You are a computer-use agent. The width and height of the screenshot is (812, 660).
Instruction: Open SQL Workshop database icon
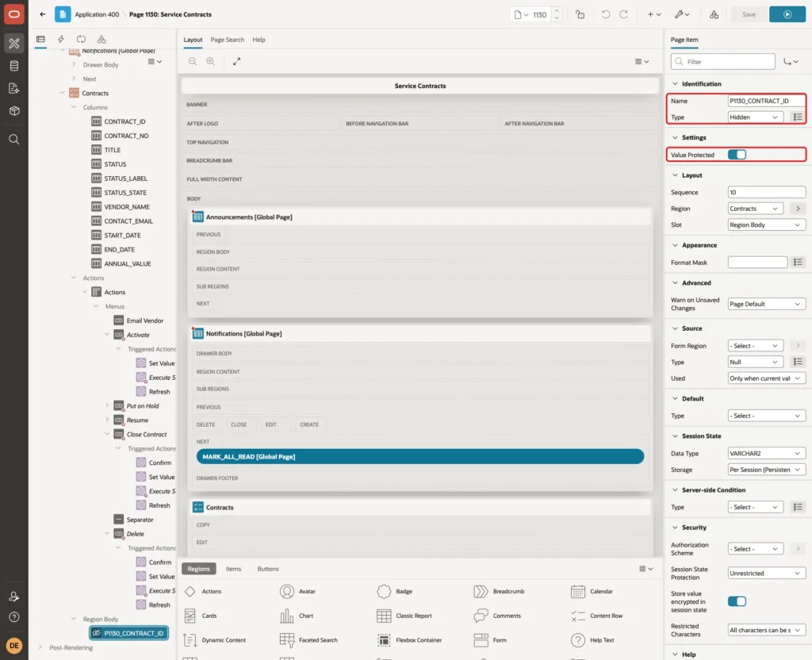14,66
